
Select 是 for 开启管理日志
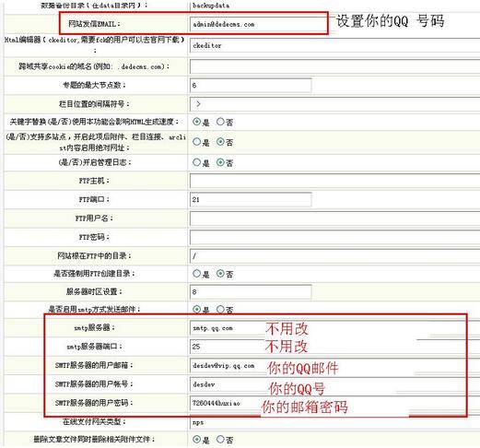click(x=196, y=162)
